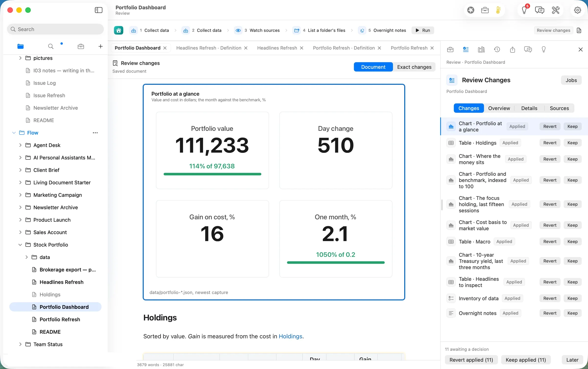Select the library books icon in right panel

tap(481, 49)
